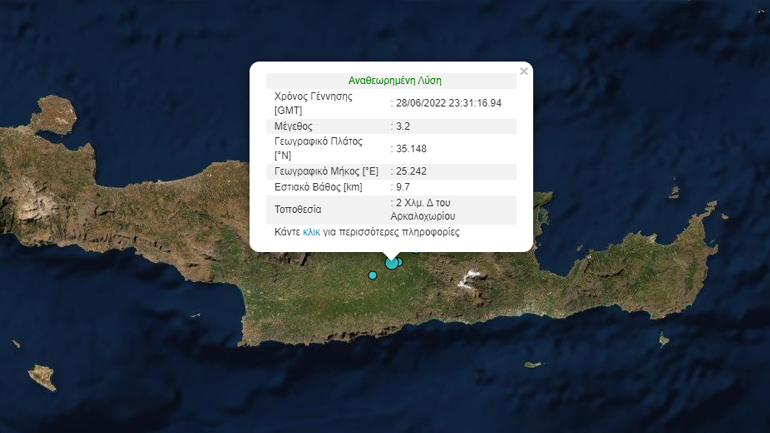The image size is (770, 433).
Task: Click the latitude value '35.148'
Action: 411,149
